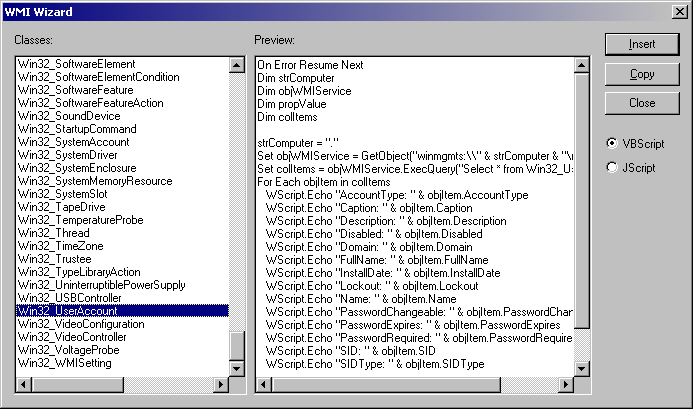This screenshot has width=693, height=409.
Task: Click the Lockout echo line
Action: pos(372,286)
